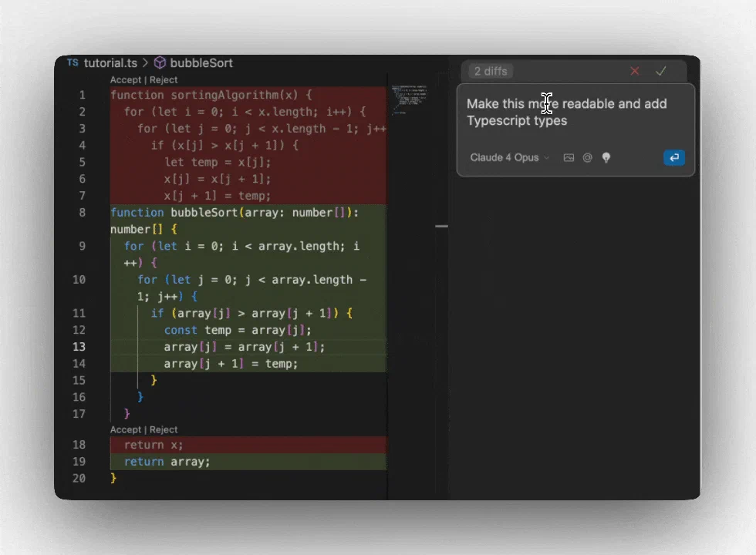Click the lightbulb icon in the prompt box
This screenshot has width=756, height=555.
[606, 157]
